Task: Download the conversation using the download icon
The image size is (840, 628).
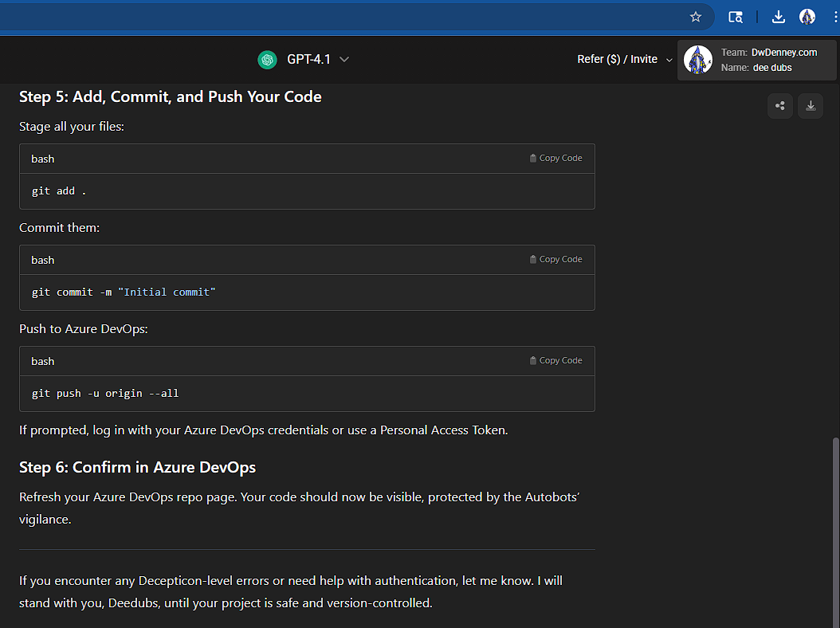Action: click(811, 106)
